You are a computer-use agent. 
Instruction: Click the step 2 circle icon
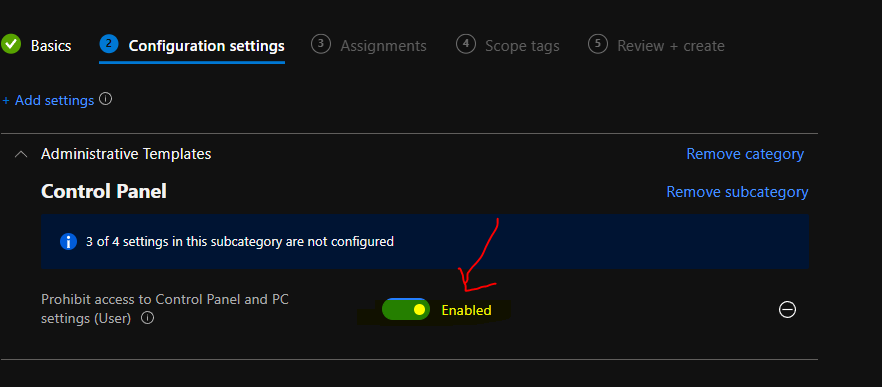coord(109,44)
